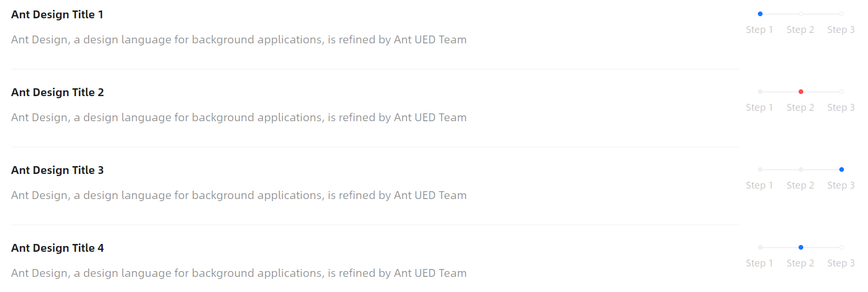Click the blue Step 3 dot in row 3
868x292 pixels.
[x=841, y=170]
